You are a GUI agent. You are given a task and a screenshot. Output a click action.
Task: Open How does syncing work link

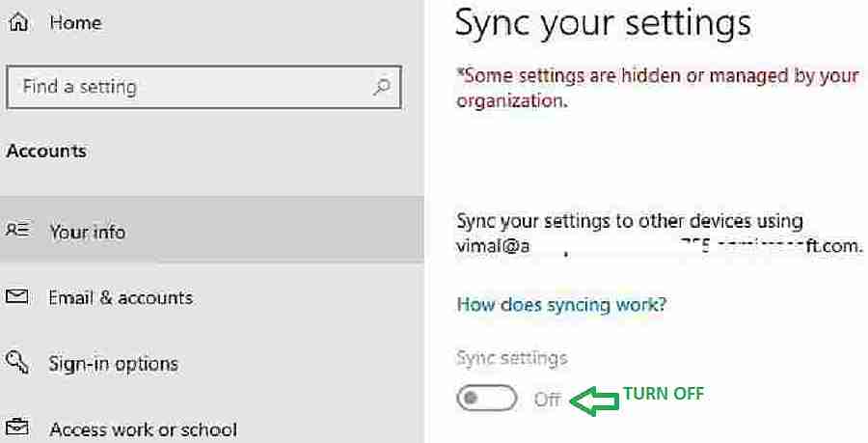click(x=561, y=305)
